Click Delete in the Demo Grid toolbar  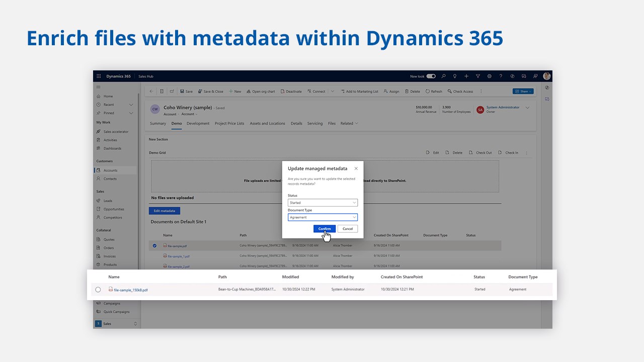(x=454, y=153)
